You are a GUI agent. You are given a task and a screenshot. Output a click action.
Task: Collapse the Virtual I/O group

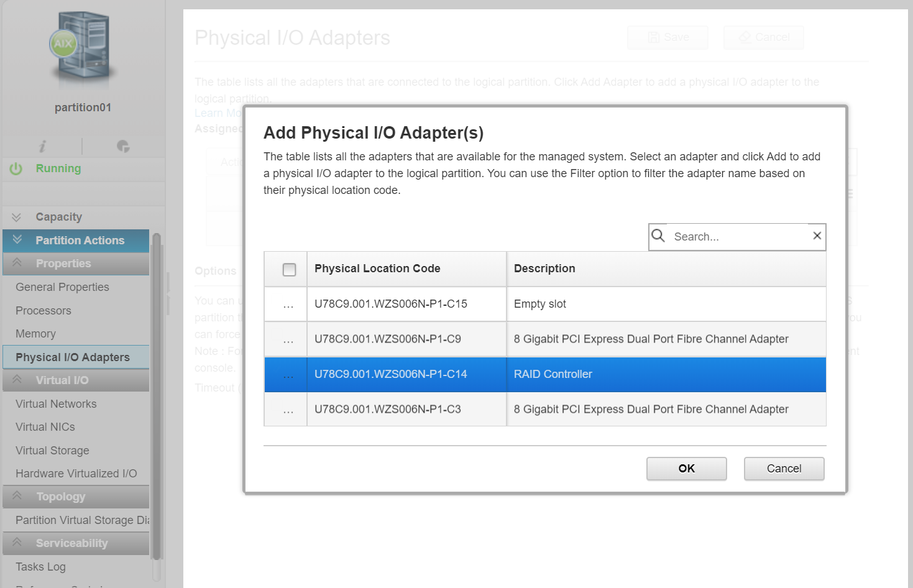coord(76,380)
